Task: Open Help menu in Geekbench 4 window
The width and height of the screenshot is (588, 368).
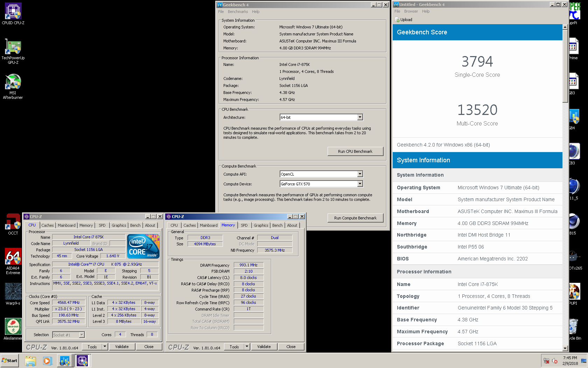Action: click(x=256, y=12)
